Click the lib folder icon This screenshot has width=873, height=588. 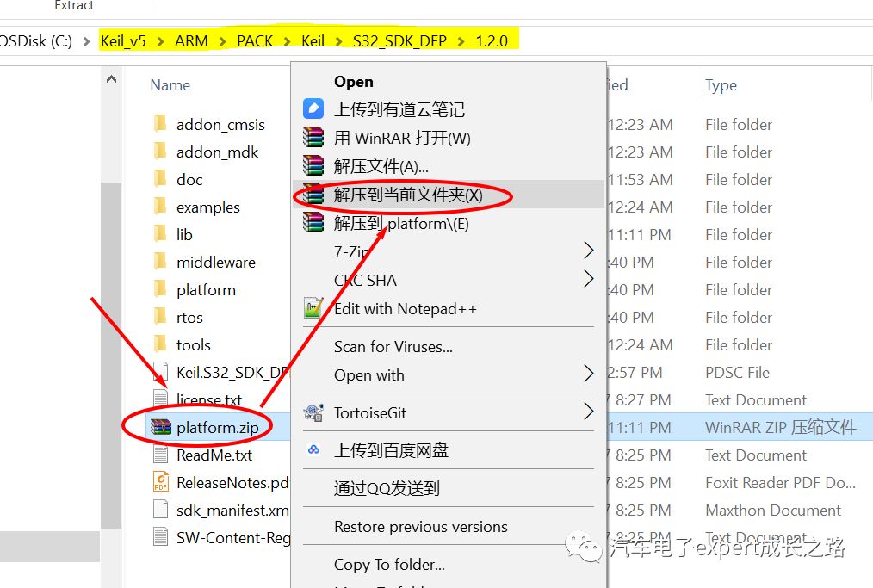point(160,234)
